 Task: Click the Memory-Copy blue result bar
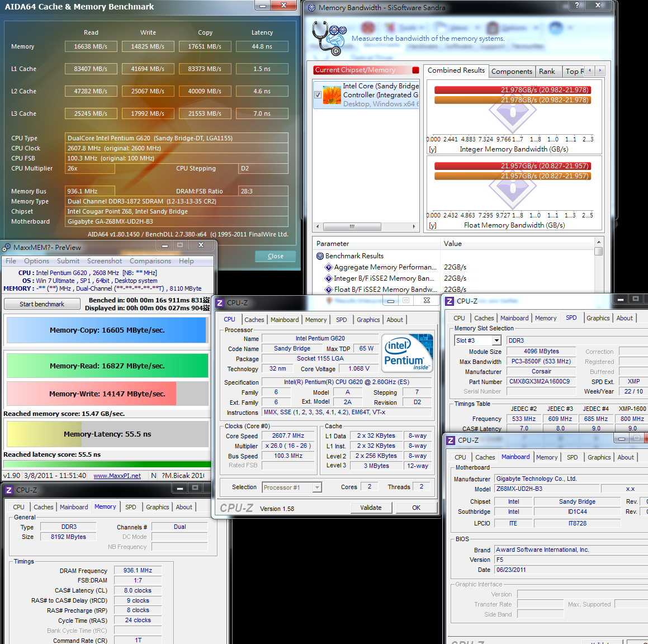[x=107, y=330]
